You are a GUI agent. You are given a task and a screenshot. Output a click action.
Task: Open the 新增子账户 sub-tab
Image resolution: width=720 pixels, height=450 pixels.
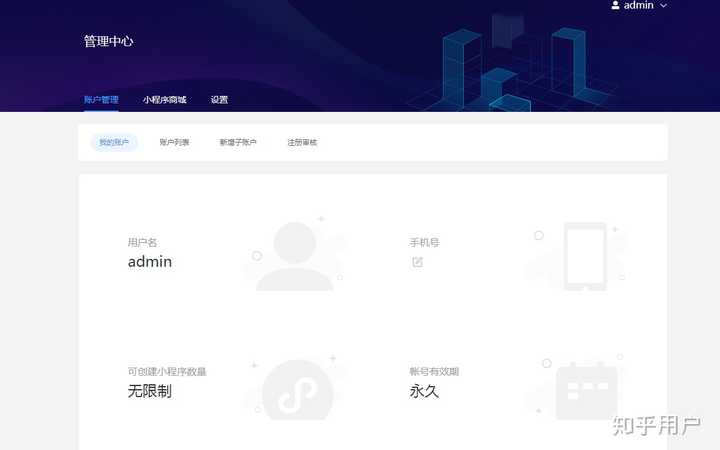point(238,142)
